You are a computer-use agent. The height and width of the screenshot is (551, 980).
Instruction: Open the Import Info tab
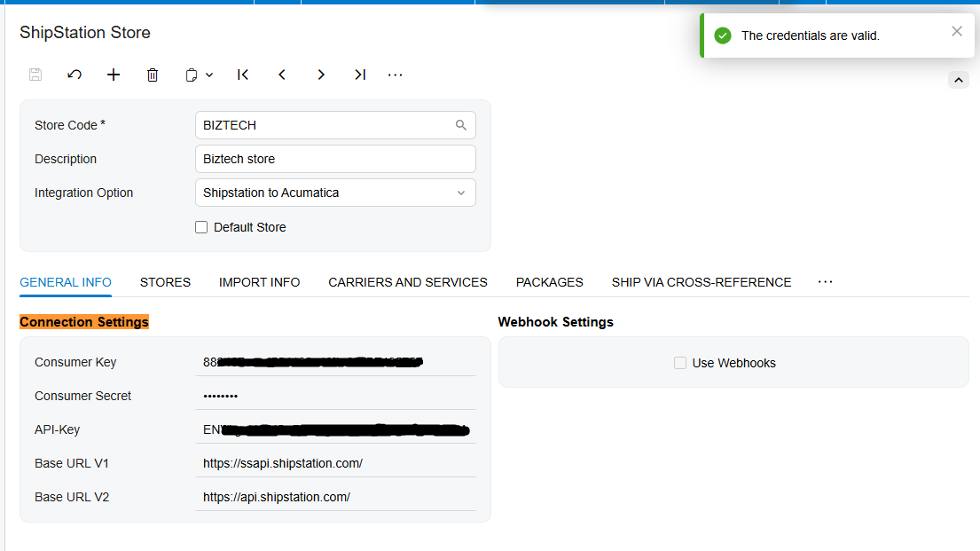[x=259, y=282]
